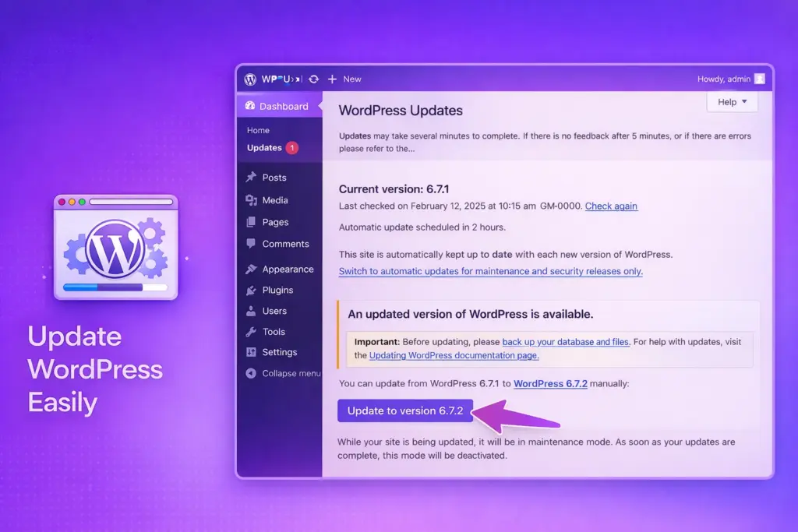Open the Updates submenu item
The image size is (798, 532).
pyautogui.click(x=264, y=147)
